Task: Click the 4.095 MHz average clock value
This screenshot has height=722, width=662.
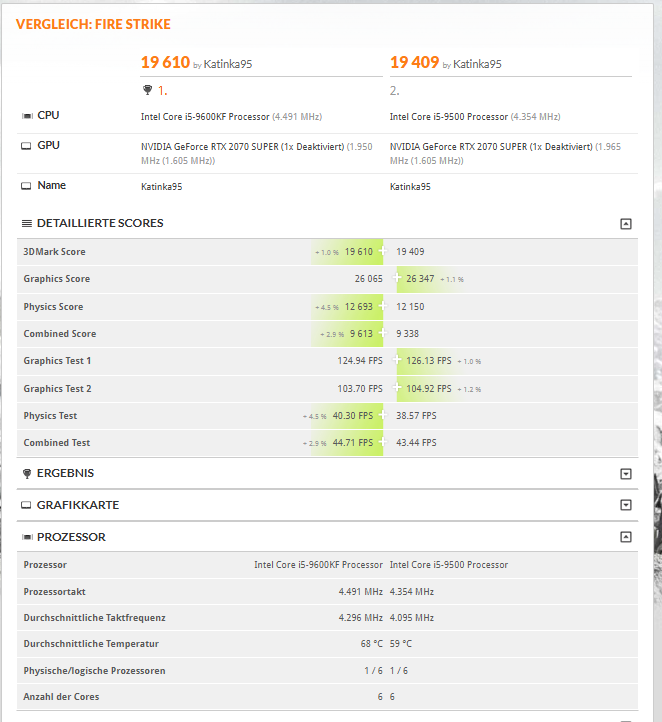Action: [x=412, y=617]
